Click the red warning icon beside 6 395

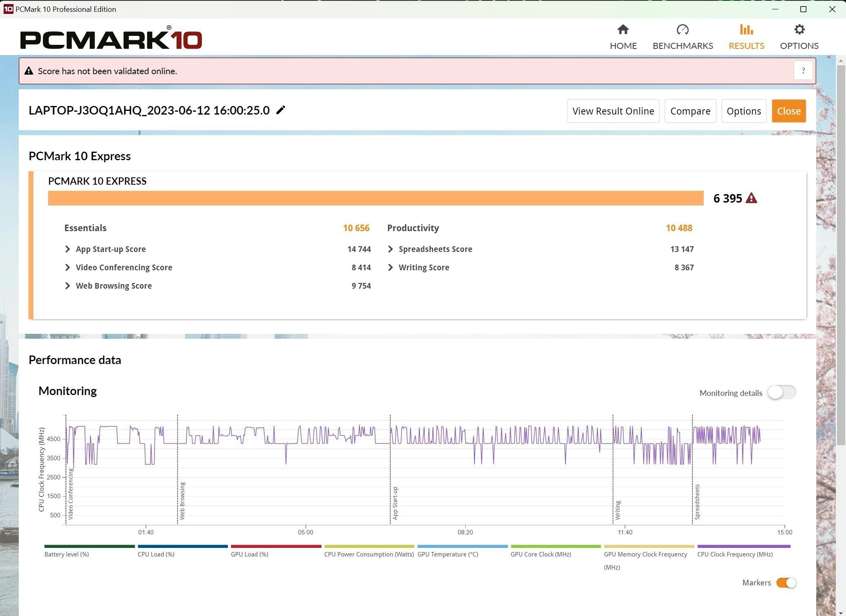[x=751, y=198]
